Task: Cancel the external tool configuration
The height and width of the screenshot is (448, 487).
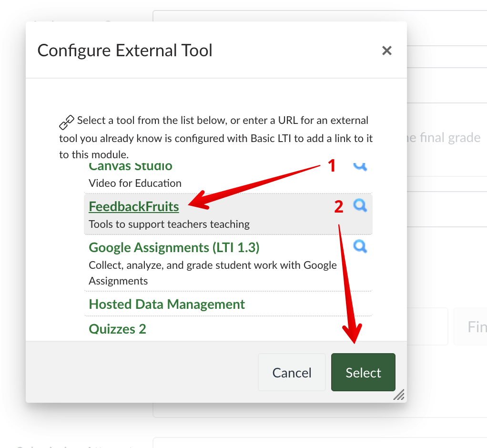Action: coord(292,372)
